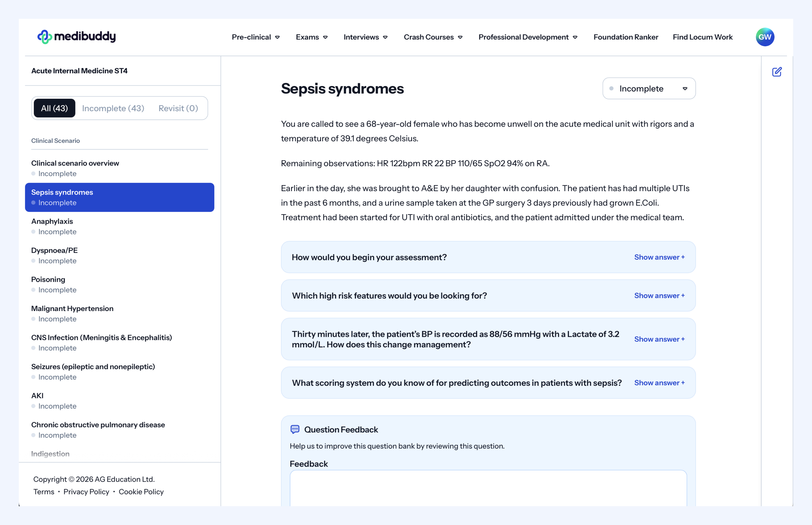Click the Exams menu caret arrow
The height and width of the screenshot is (525, 812).
click(325, 38)
